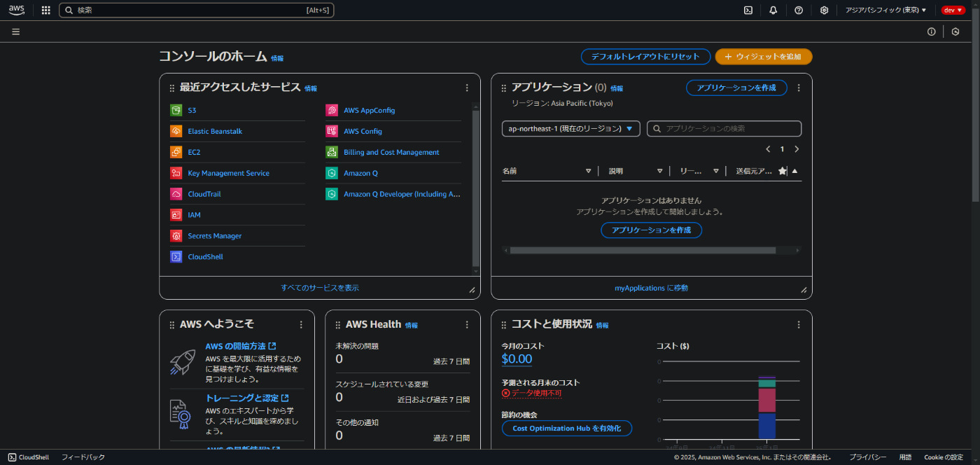Viewport: 980px width, 465px height.
Task: Click the S3 service icon
Action: (x=176, y=110)
